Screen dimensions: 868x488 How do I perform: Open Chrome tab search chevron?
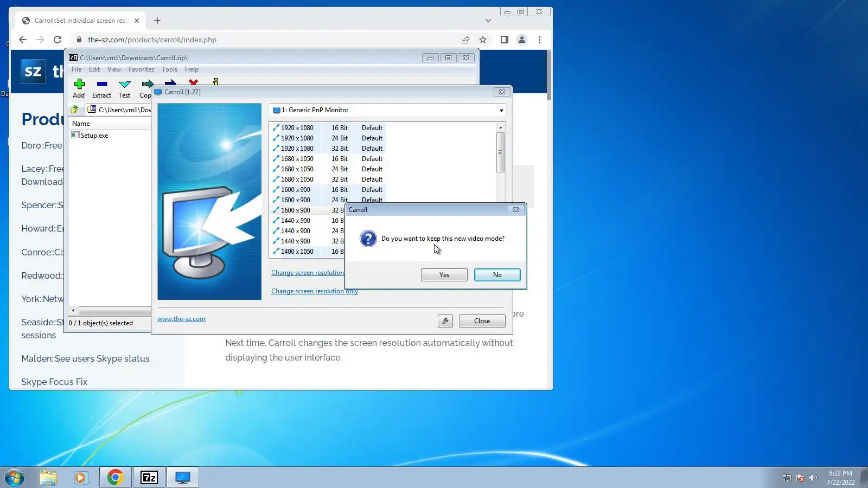488,21
